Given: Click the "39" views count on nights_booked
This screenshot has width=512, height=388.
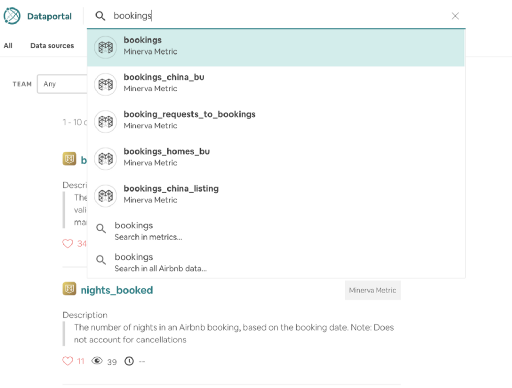Looking at the screenshot, I should pos(112,362).
